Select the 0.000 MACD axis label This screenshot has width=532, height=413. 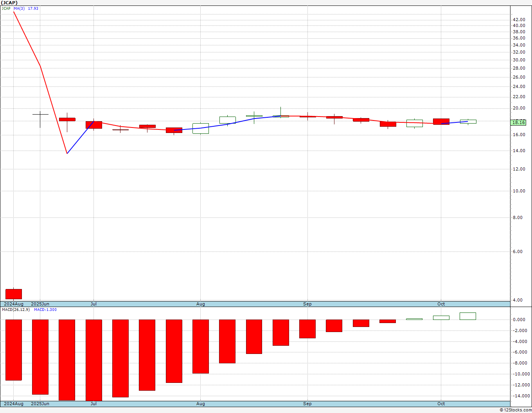coord(519,320)
